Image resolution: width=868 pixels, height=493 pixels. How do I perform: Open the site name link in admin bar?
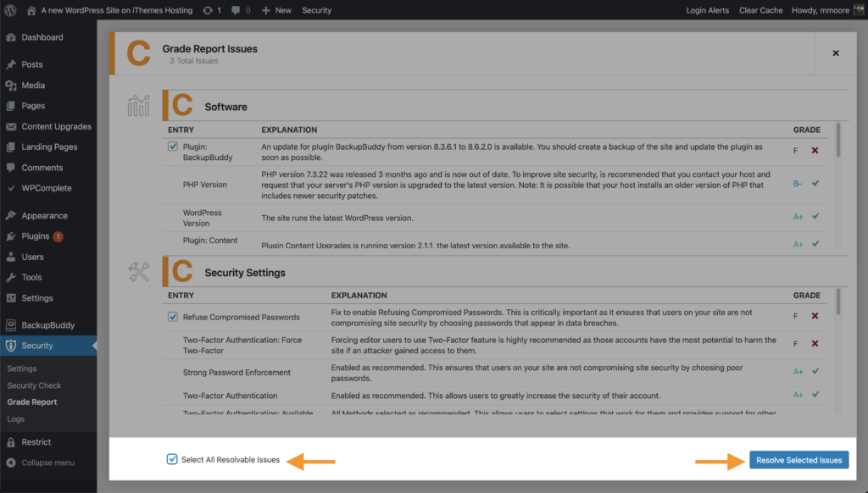(x=117, y=10)
